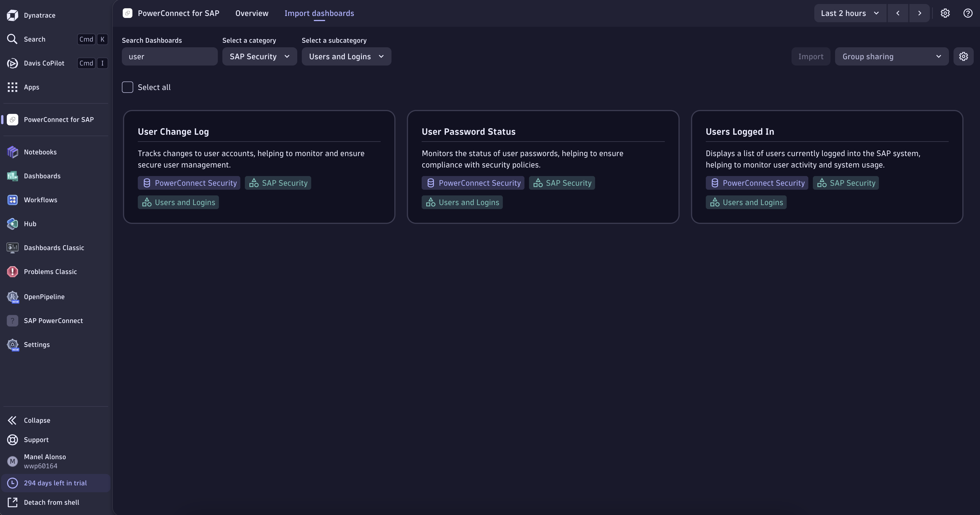This screenshot has width=980, height=515.
Task: Select the Workflows icon
Action: pos(13,199)
